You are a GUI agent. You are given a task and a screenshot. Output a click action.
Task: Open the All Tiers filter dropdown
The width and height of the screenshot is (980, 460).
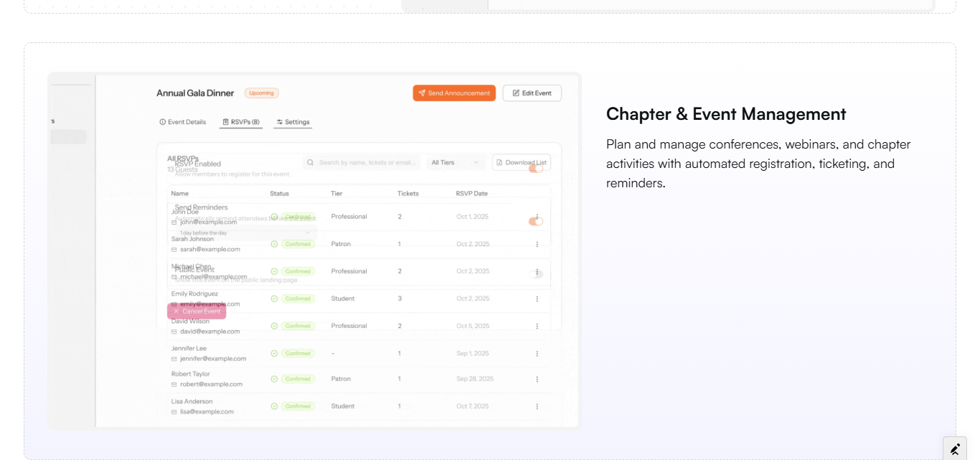[x=456, y=162]
